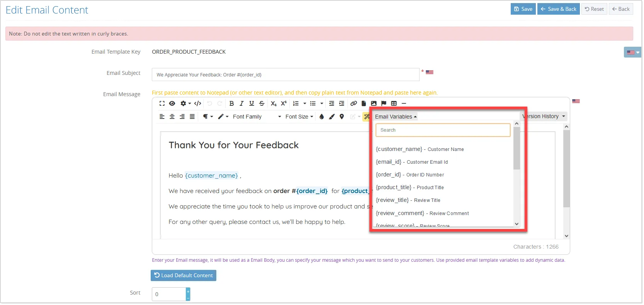Increase paragraph indent
Image resolution: width=644 pixels, height=305 pixels.
(x=342, y=103)
